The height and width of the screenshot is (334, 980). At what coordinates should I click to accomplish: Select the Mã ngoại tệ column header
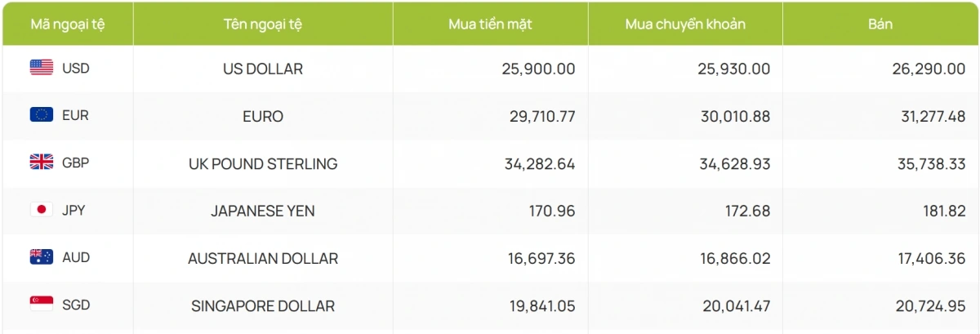(68, 24)
